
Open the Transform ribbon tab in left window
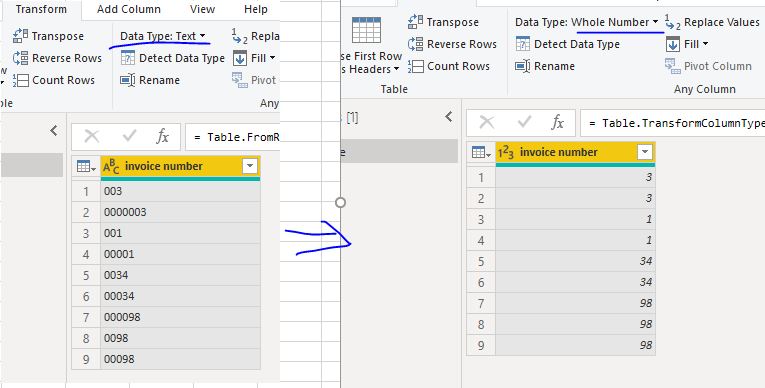click(41, 9)
